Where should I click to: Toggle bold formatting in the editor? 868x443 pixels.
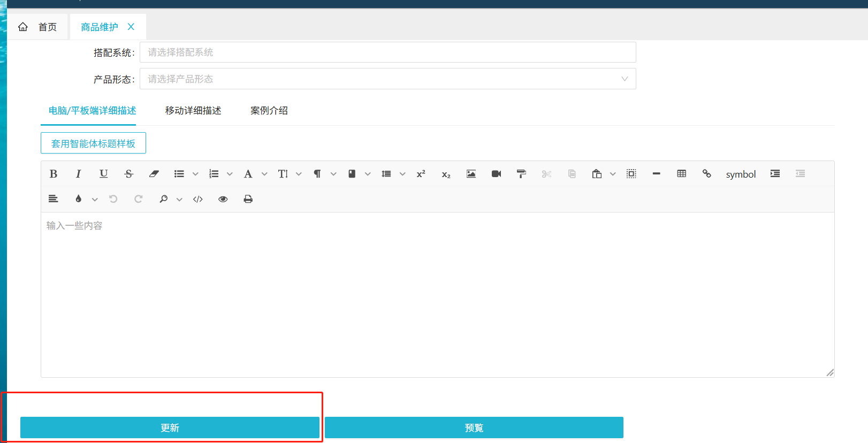[54, 174]
